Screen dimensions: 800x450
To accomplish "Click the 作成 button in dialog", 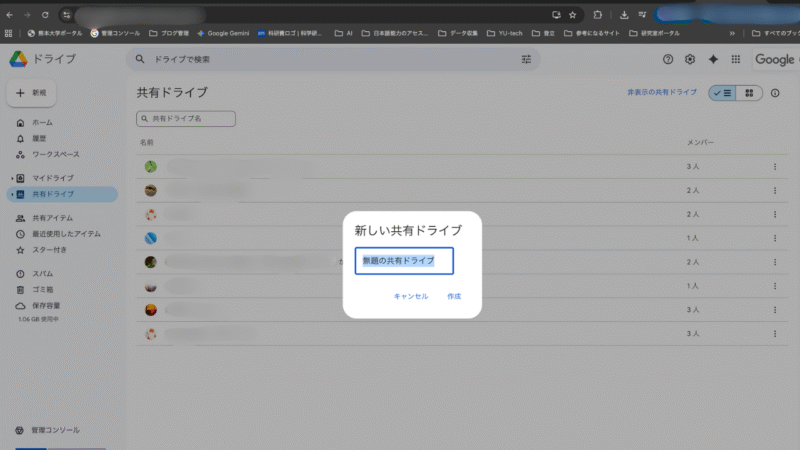I will [454, 296].
